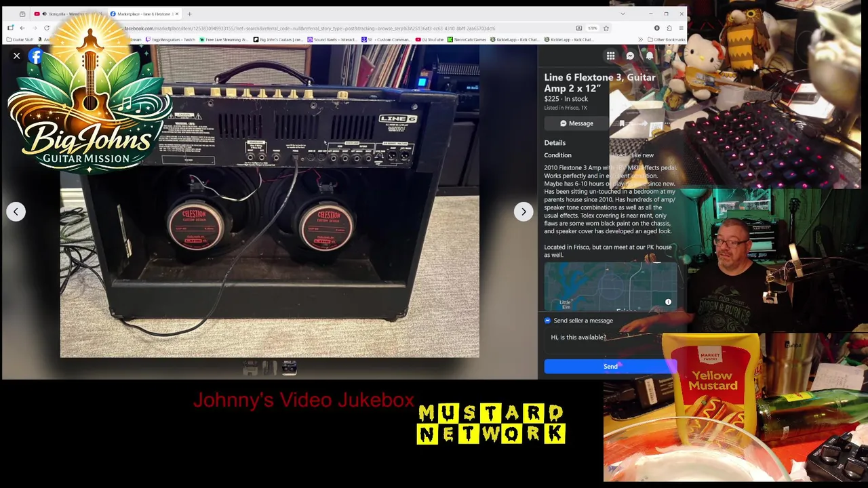Close the Marketplace browser tab

177,14
